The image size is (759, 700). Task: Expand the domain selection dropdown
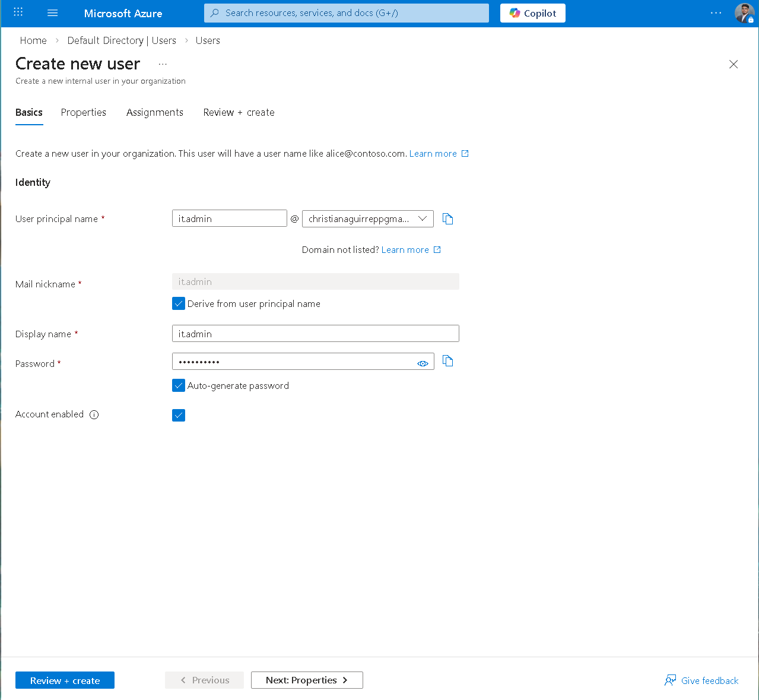click(x=423, y=218)
